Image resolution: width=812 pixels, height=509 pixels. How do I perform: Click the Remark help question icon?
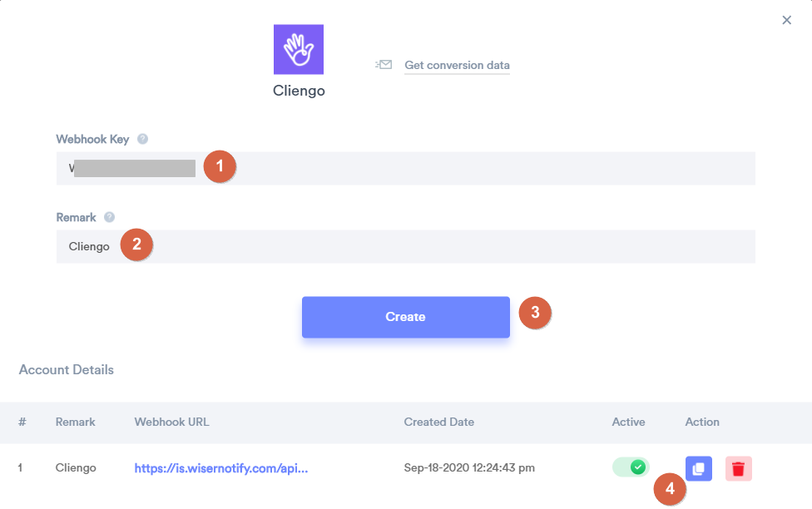coord(109,217)
